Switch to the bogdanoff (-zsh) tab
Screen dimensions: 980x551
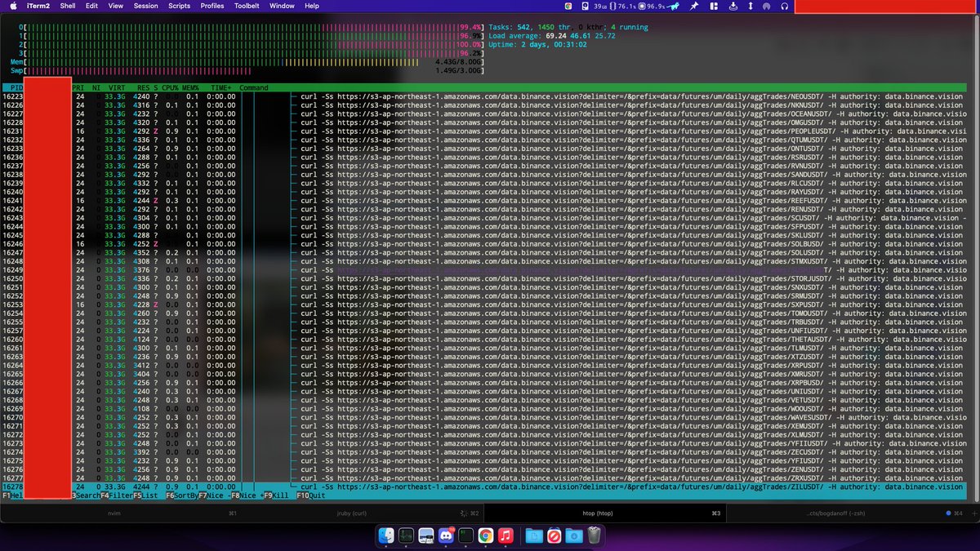[848, 513]
